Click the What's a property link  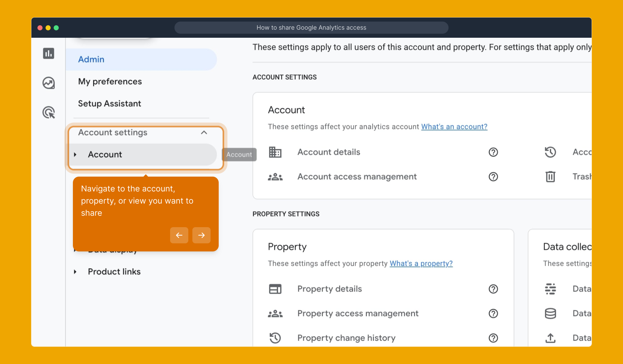(421, 263)
